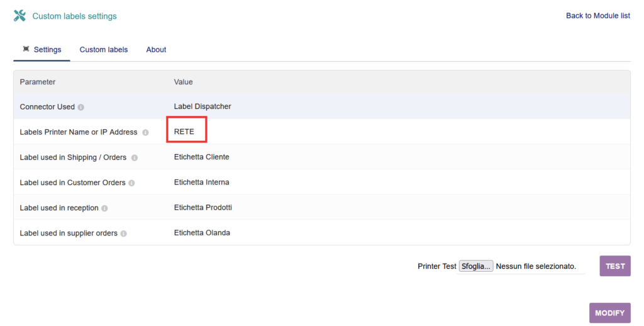The height and width of the screenshot is (326, 644).
Task: Click the wrench tools icon beside title
Action: (19, 16)
